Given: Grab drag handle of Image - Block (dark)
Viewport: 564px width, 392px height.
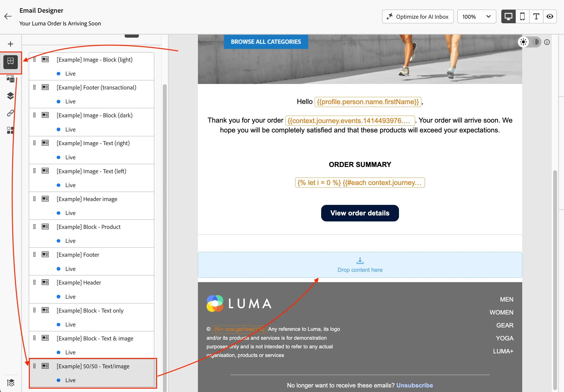Looking at the screenshot, I should pos(34,115).
